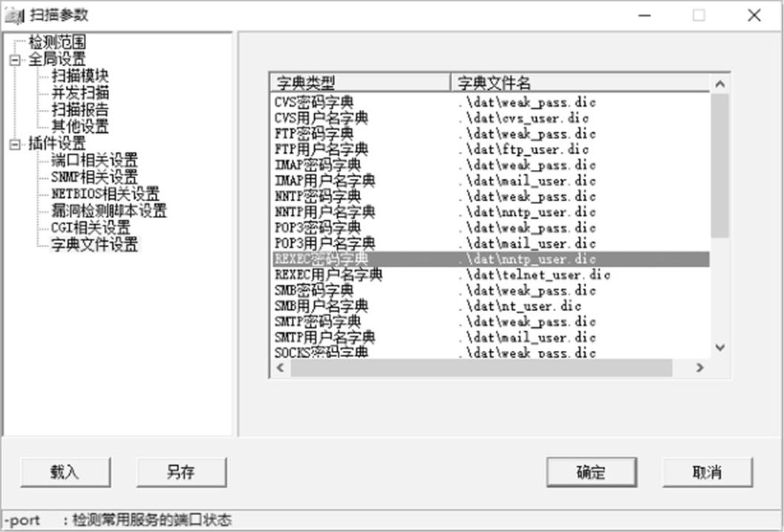Screen dimensions: 784x532
Task: Select the SMB密码字典 row
Action: pyautogui.click(x=491, y=290)
